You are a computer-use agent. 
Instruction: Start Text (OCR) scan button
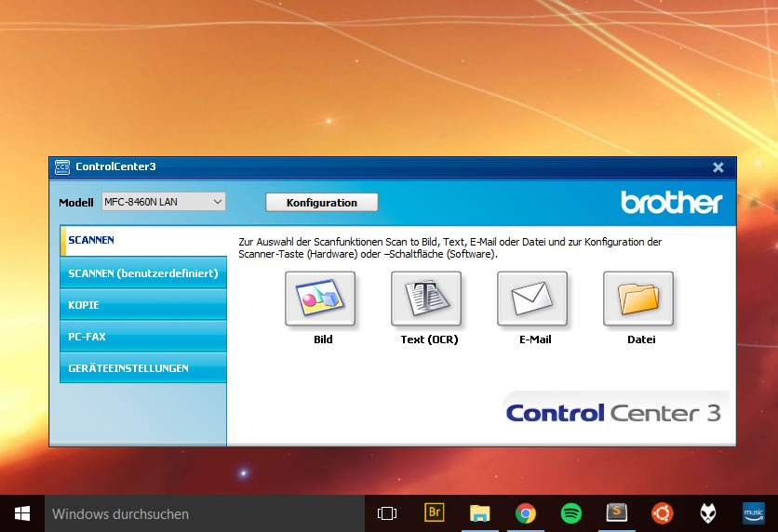pyautogui.click(x=426, y=299)
